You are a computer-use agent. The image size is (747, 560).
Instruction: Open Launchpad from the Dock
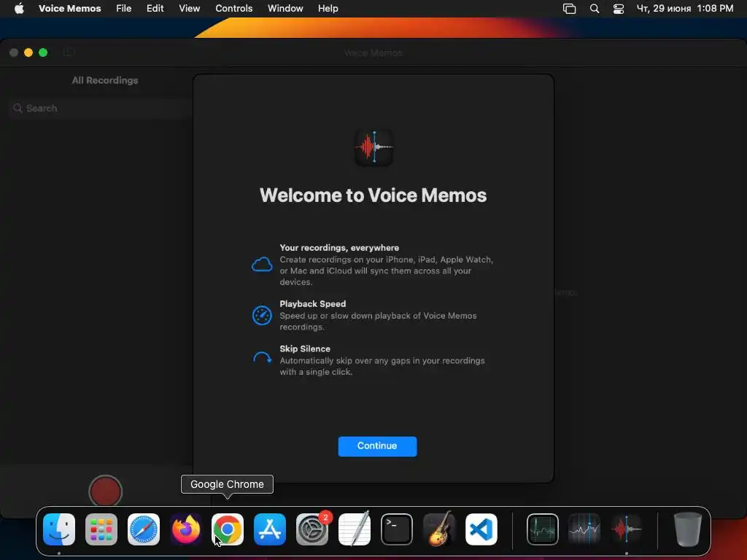(x=101, y=529)
